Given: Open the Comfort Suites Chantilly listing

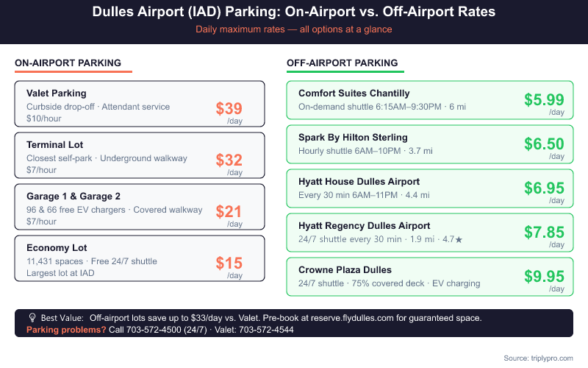Looking at the screenshot, I should coord(354,93).
